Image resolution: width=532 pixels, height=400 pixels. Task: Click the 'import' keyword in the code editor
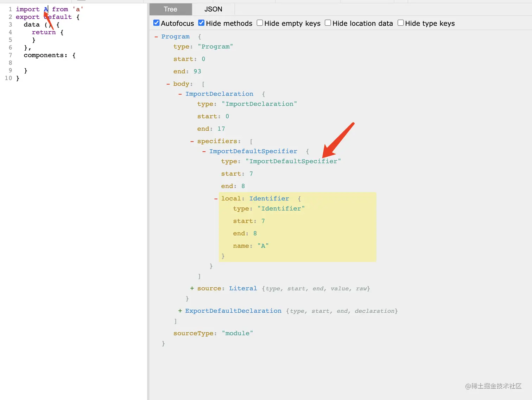[x=28, y=10]
